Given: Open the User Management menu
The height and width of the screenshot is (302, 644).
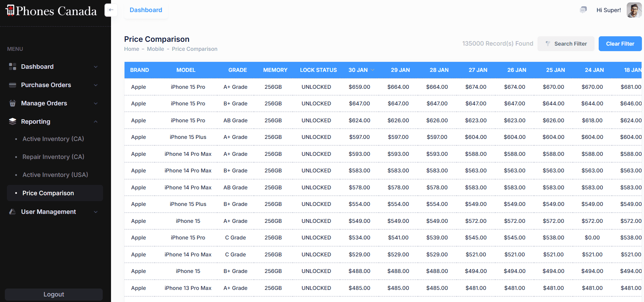Looking at the screenshot, I should point(48,212).
